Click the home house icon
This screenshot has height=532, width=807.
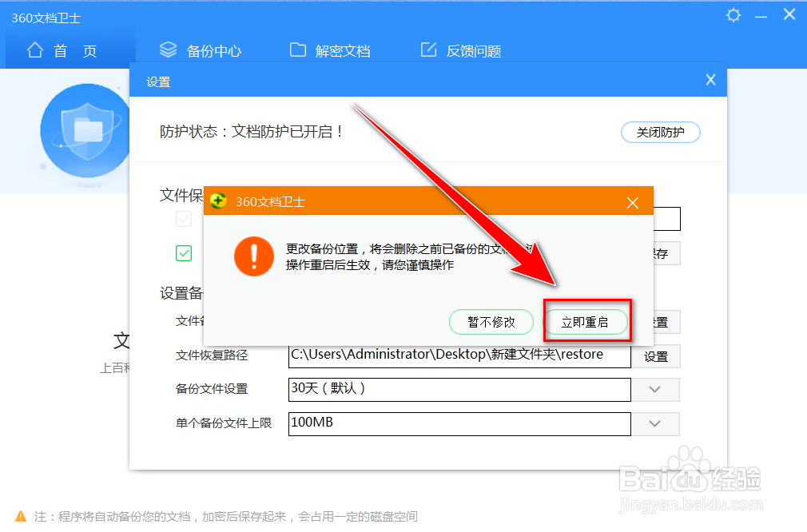[x=35, y=50]
